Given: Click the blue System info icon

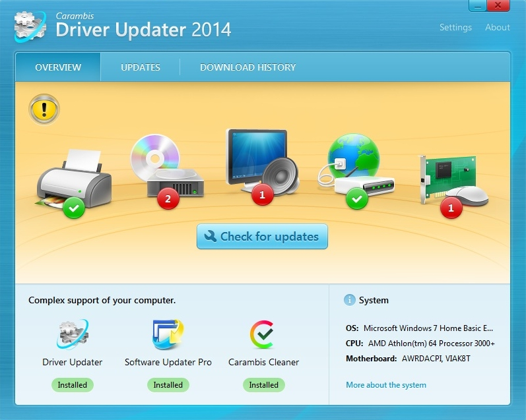Looking at the screenshot, I should click(350, 300).
